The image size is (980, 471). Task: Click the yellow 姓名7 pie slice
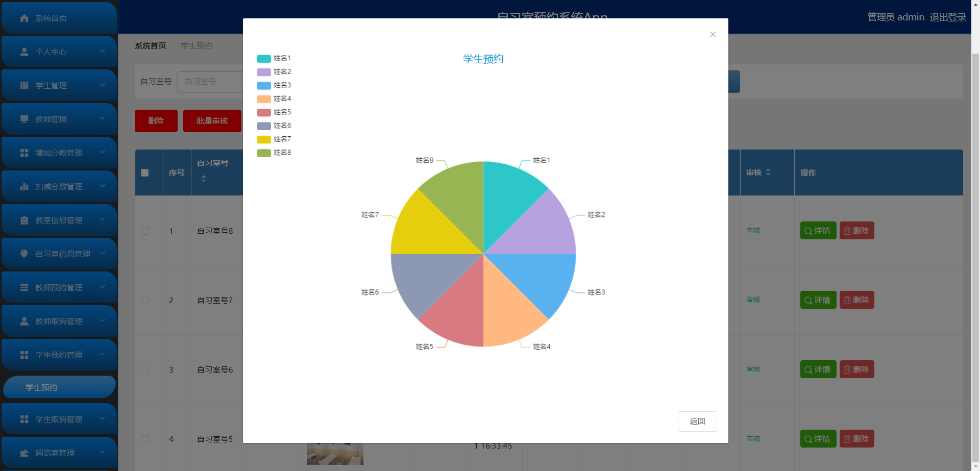tap(429, 230)
